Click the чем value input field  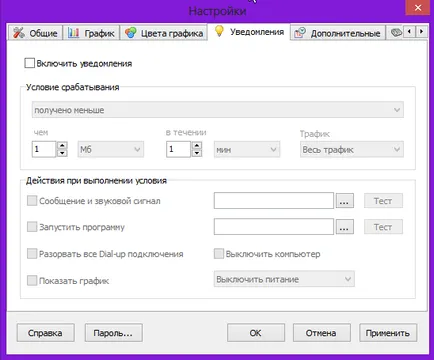[x=44, y=149]
